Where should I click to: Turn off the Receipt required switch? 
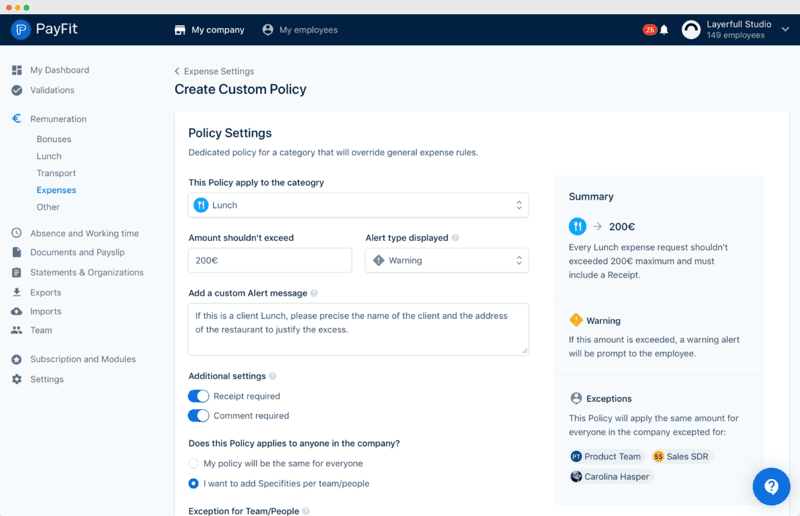(x=198, y=396)
